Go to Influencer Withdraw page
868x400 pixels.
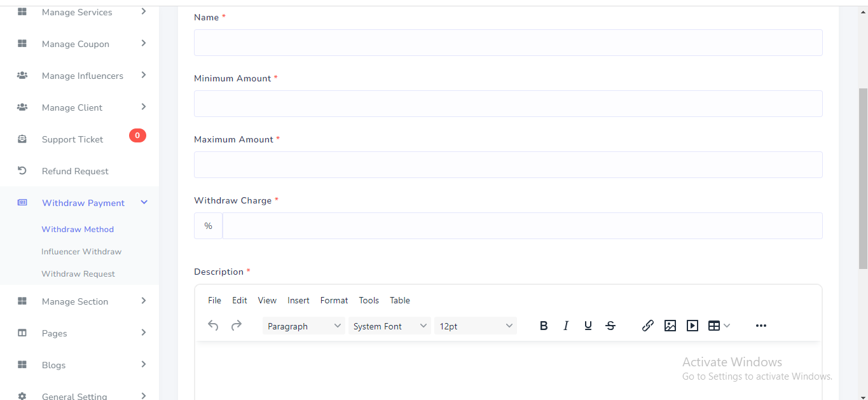[81, 252]
